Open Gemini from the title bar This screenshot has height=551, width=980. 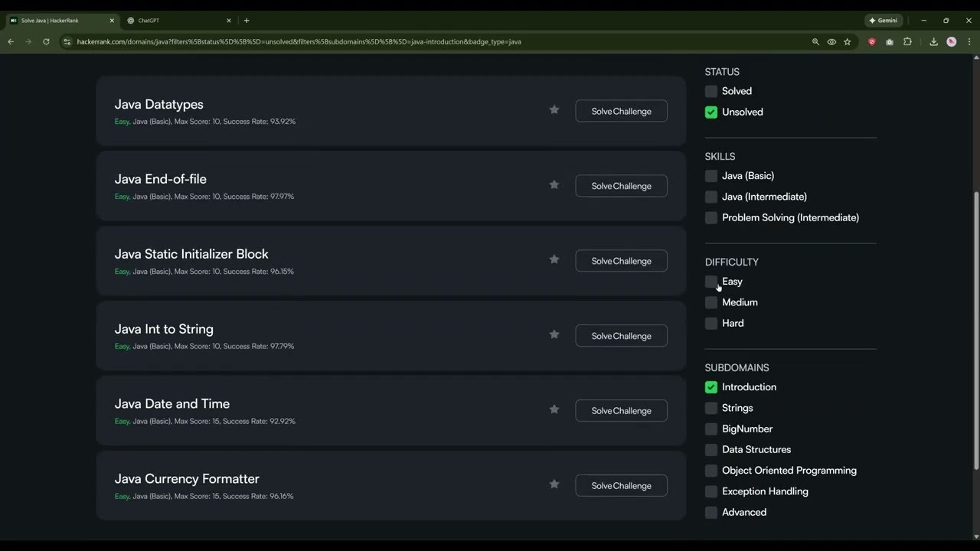[x=884, y=21]
